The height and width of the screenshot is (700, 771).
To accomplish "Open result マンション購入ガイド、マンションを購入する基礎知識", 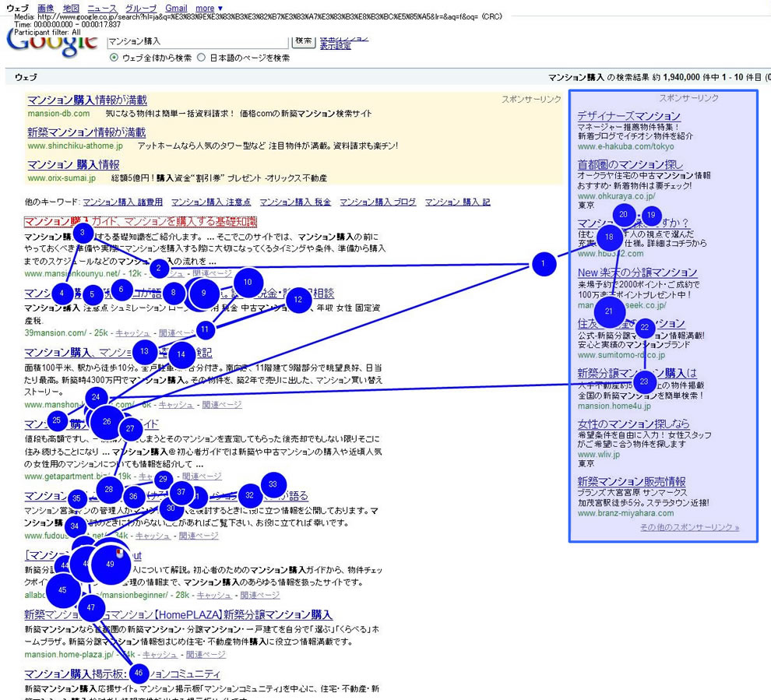I will tap(141, 222).
